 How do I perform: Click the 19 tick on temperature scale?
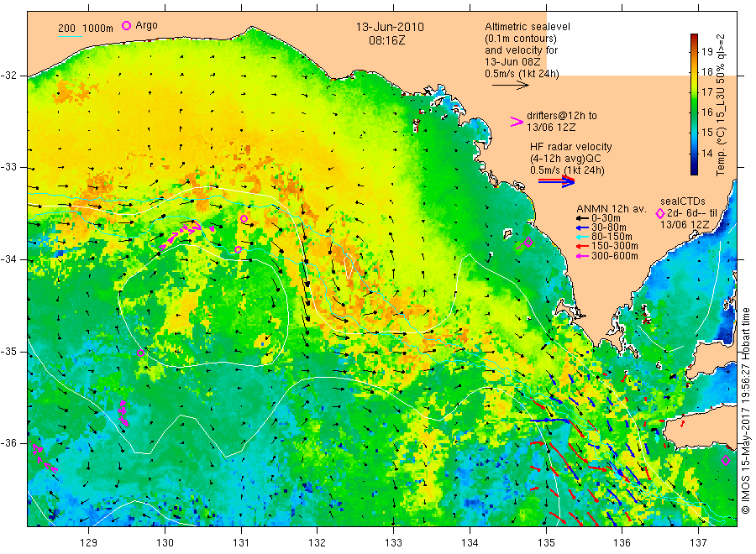pos(706,52)
